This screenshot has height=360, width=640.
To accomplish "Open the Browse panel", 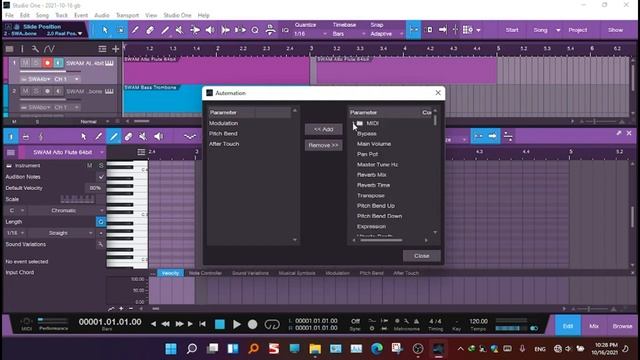I will click(x=622, y=326).
